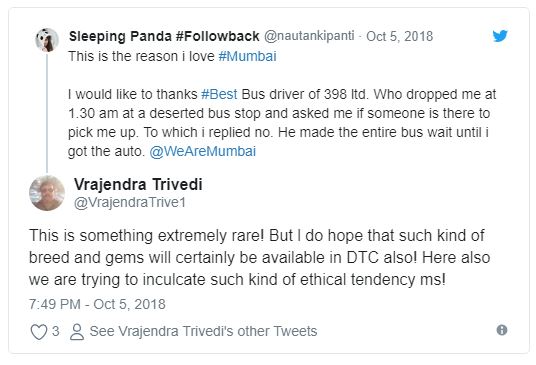Open the info icon for Twitter ads
This screenshot has height=365, width=536.
click(x=502, y=330)
